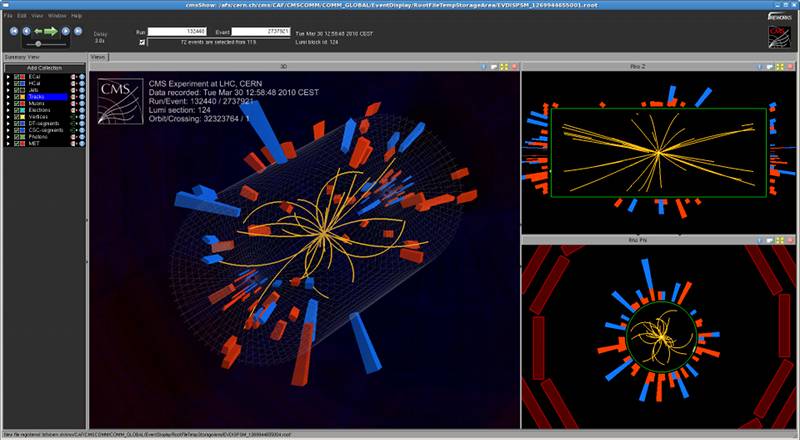
Task: Click the Add Collection button
Action: point(44,68)
